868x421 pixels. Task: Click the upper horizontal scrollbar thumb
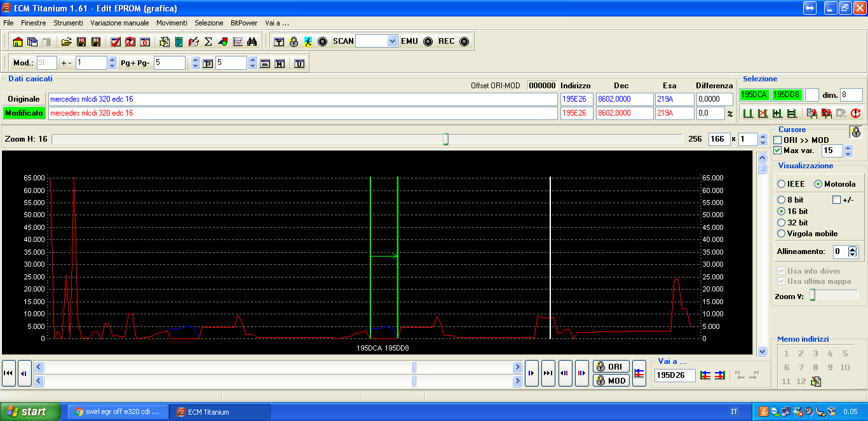tap(414, 367)
